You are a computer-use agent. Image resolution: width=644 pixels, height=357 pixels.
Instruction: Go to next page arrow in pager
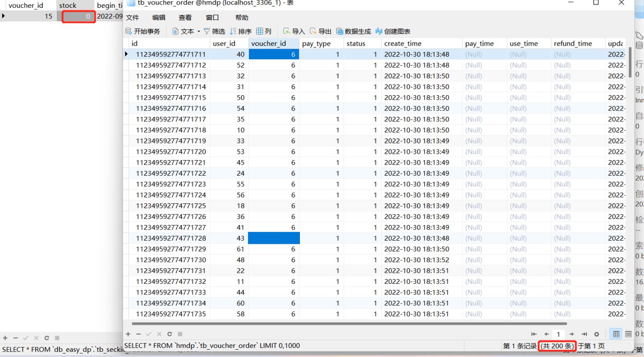coord(571,334)
